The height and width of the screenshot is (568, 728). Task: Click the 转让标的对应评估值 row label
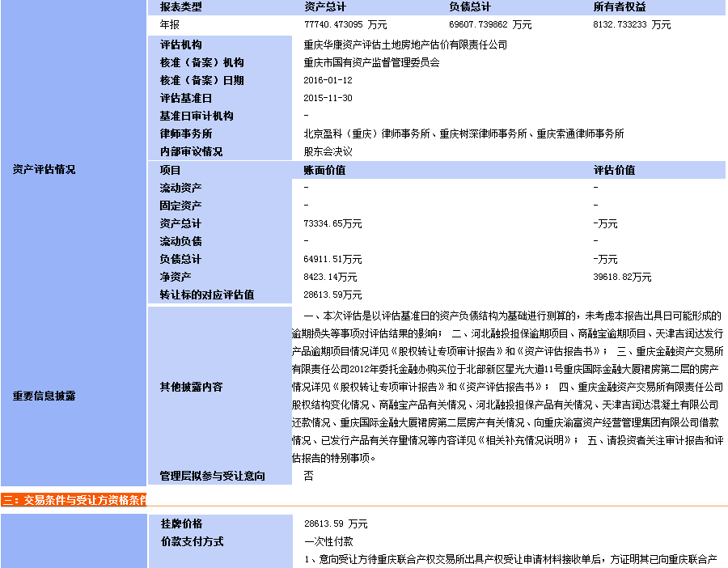point(207,295)
